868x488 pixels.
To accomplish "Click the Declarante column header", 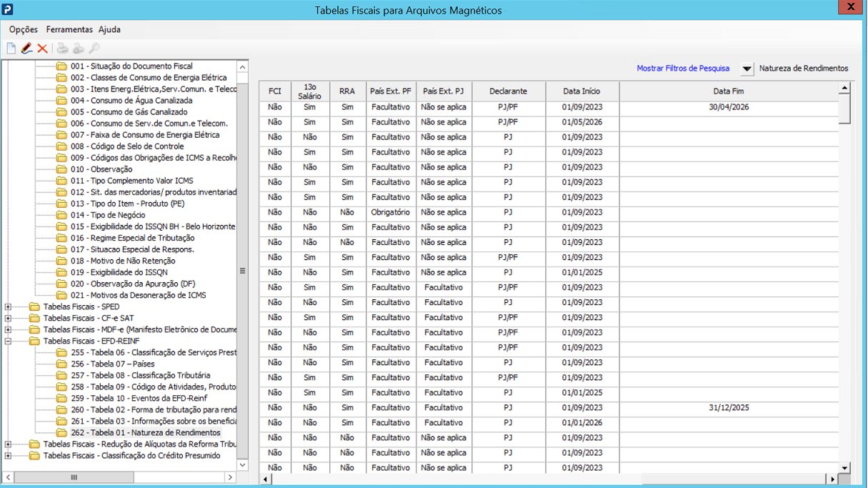I will coord(509,91).
